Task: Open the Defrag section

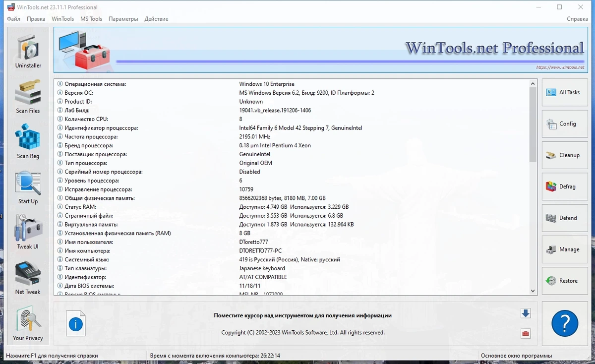Action: tap(564, 186)
